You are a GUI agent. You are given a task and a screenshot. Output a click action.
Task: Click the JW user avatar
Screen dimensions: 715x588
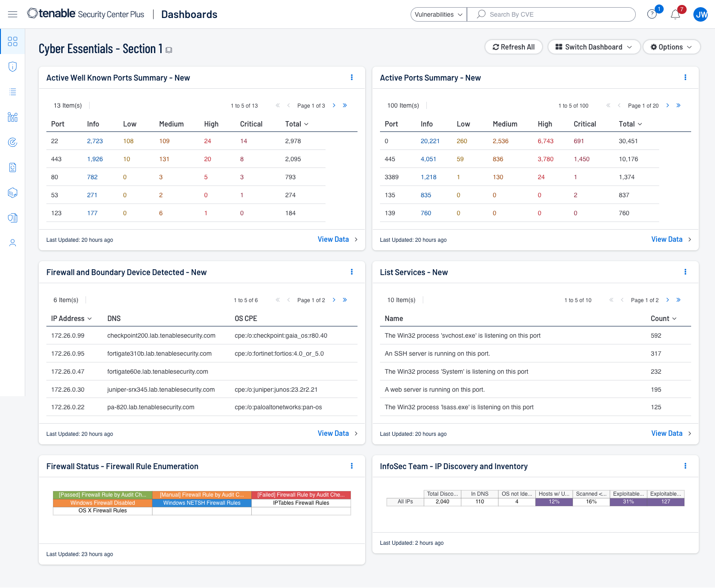point(701,14)
